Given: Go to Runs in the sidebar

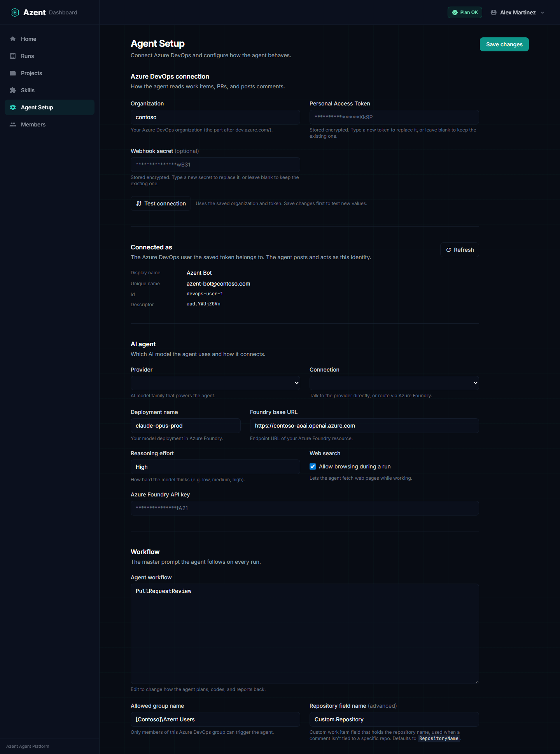Looking at the screenshot, I should 49,56.
